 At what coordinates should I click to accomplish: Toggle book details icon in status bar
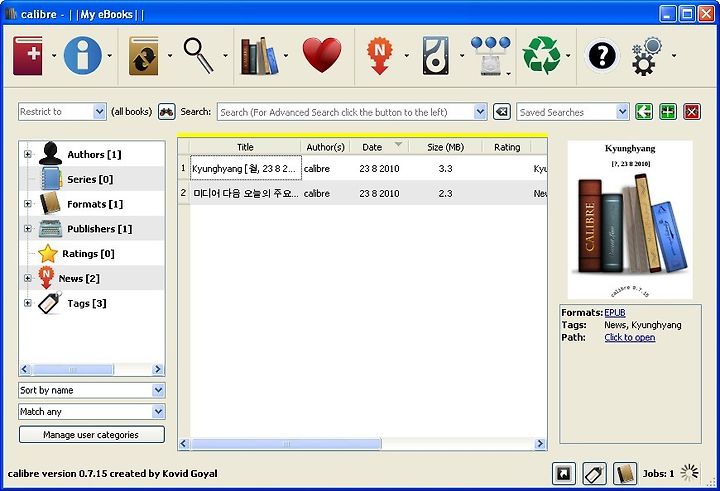point(625,474)
